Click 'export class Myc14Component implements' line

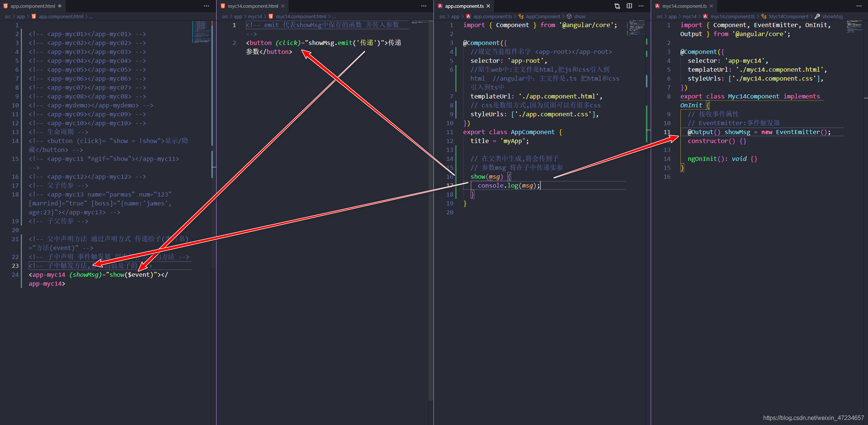tap(750, 96)
